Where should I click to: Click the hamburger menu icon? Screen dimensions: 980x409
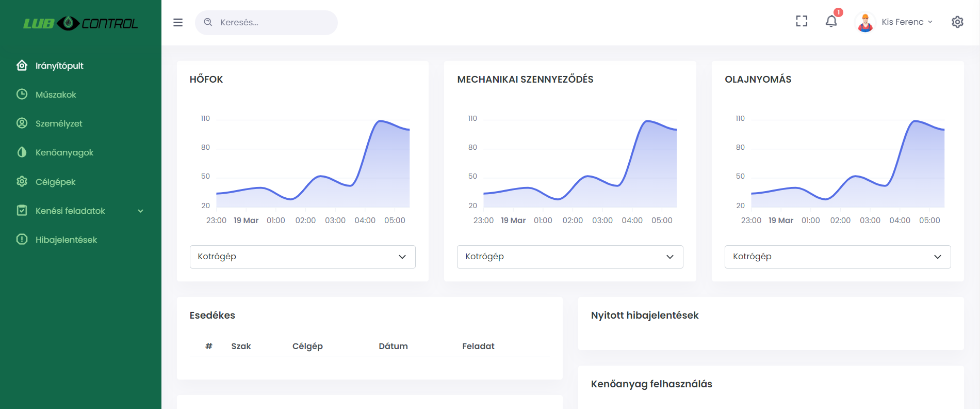(178, 23)
